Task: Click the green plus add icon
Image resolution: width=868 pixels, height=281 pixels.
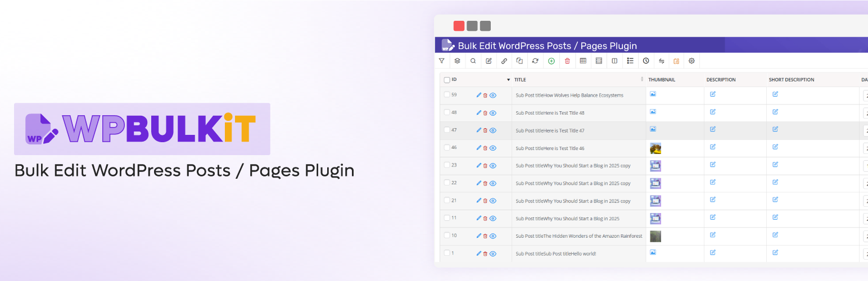Action: [x=551, y=61]
